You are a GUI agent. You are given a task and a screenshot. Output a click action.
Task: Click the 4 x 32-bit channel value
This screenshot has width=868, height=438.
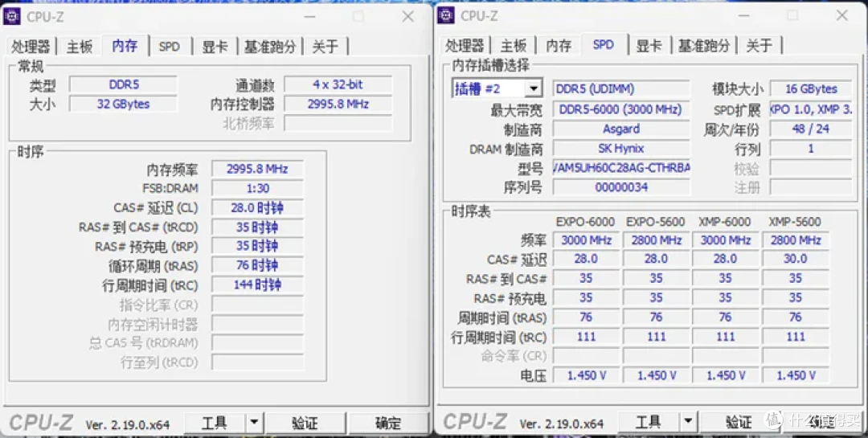[338, 84]
